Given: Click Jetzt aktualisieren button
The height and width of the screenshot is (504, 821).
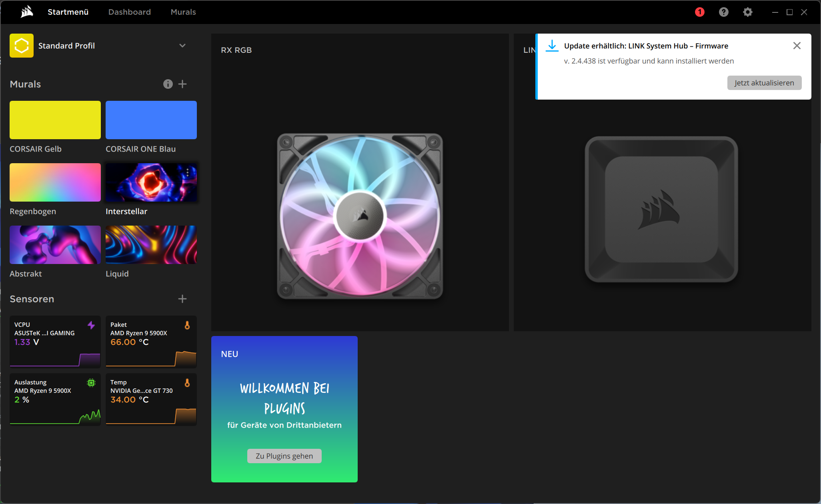Looking at the screenshot, I should [x=764, y=83].
